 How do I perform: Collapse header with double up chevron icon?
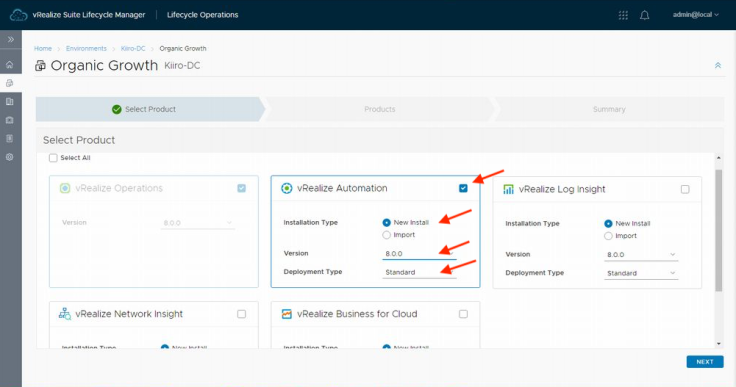(718, 66)
